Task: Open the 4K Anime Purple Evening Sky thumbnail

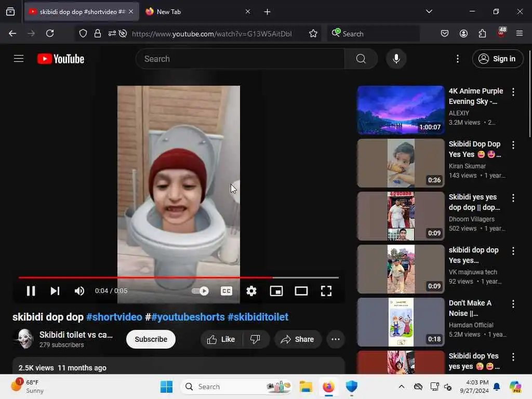Action: pyautogui.click(x=401, y=110)
